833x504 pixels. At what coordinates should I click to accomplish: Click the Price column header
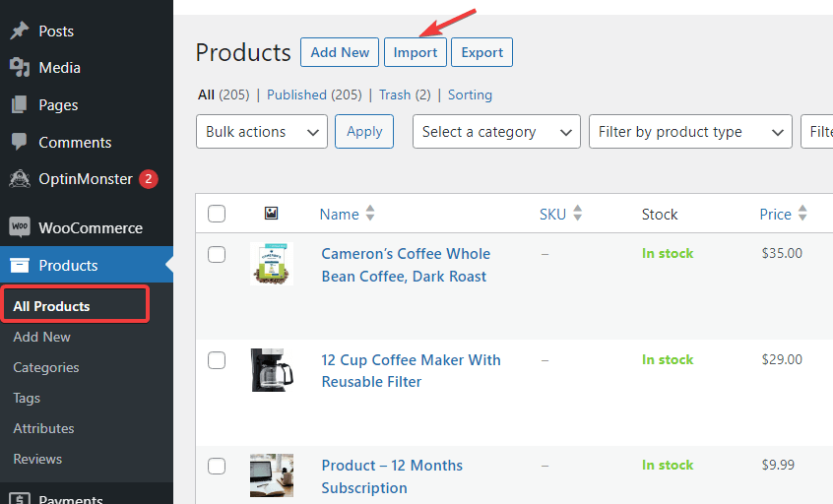click(775, 214)
